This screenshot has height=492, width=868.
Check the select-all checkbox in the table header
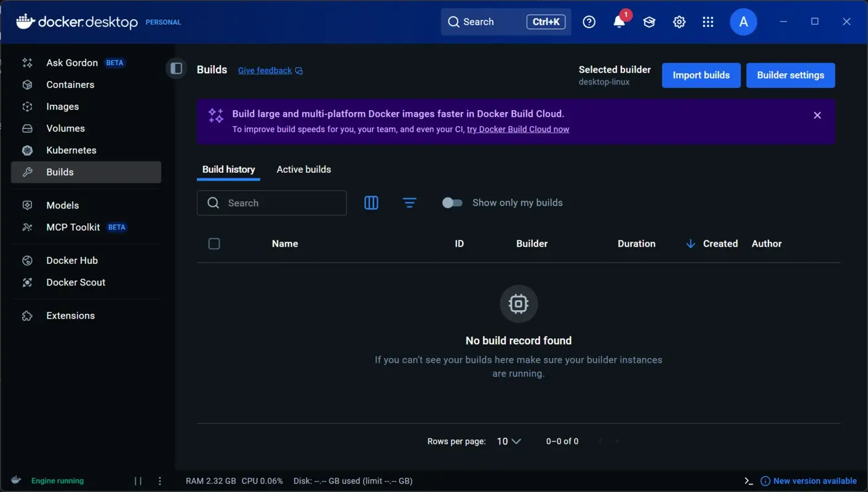tap(214, 243)
